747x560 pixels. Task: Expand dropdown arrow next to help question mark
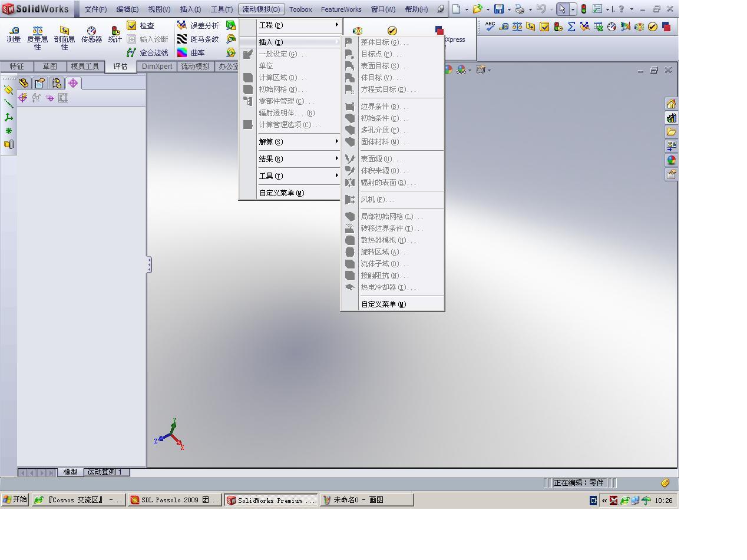point(632,9)
